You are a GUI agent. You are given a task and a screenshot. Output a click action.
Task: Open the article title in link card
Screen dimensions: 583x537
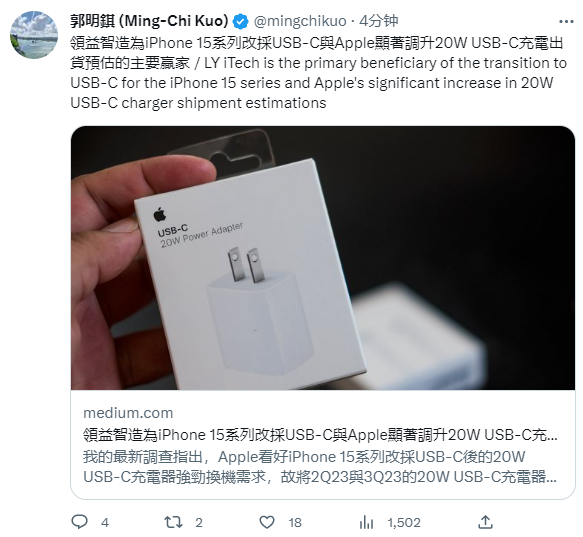coord(320,435)
